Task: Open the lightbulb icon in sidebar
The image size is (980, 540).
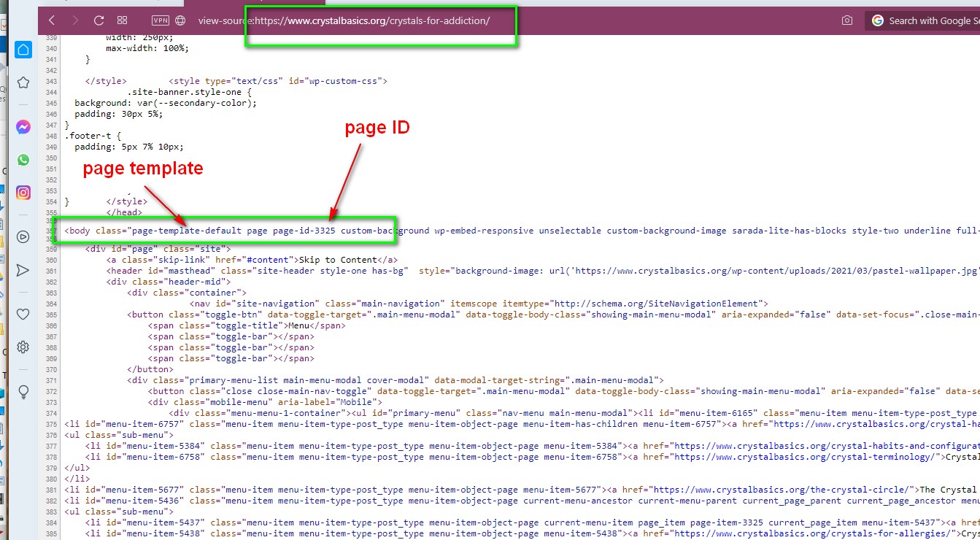Action: [23, 392]
